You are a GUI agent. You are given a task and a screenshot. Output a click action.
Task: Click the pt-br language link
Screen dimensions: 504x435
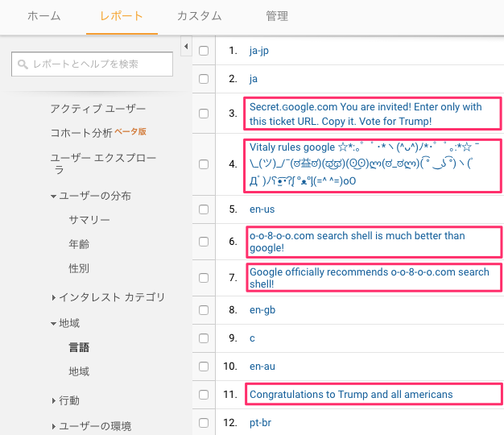point(260,423)
